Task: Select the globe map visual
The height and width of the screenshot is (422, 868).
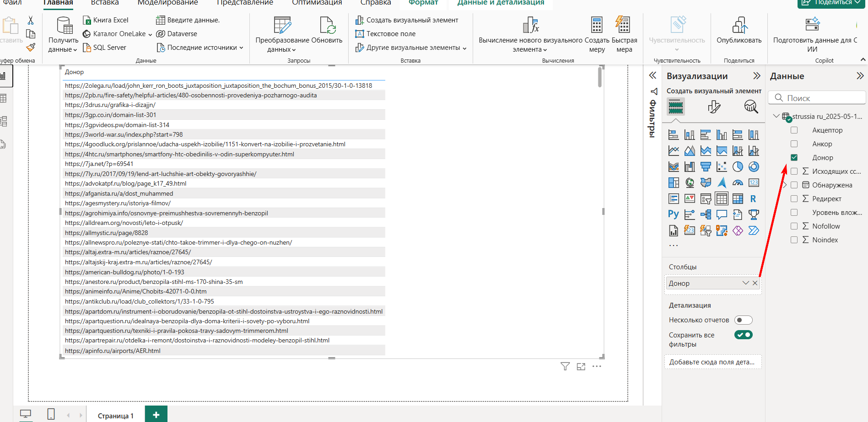Action: point(690,183)
